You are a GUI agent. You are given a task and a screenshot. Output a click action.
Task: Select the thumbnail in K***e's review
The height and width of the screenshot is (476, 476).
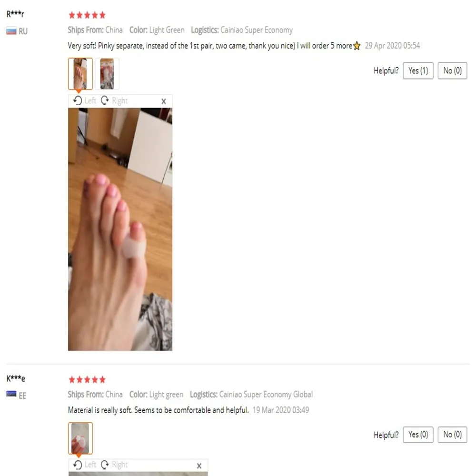pyautogui.click(x=80, y=438)
